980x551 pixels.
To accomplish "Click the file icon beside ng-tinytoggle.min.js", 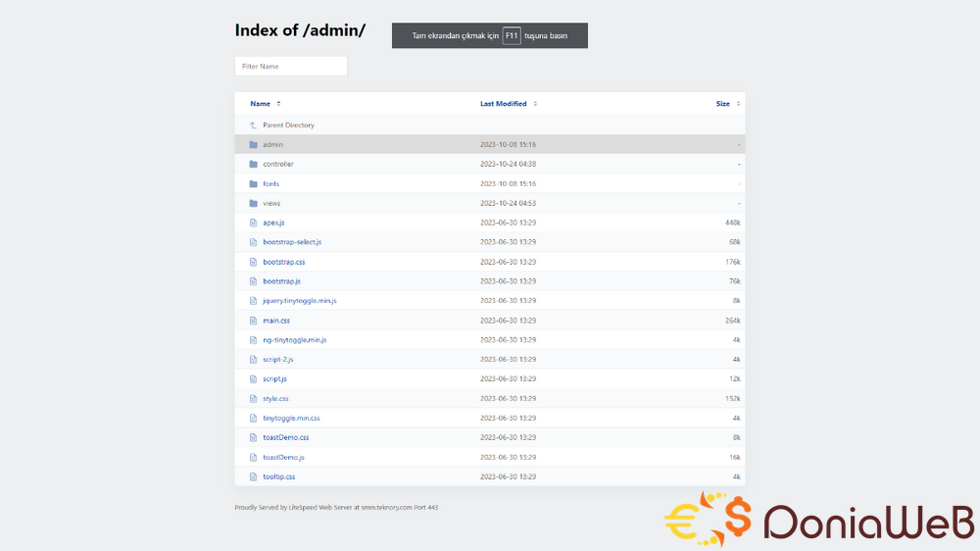I will click(253, 340).
